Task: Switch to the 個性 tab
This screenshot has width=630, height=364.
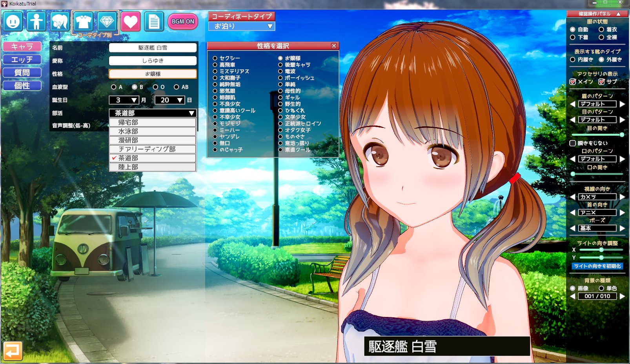Action: 22,86
